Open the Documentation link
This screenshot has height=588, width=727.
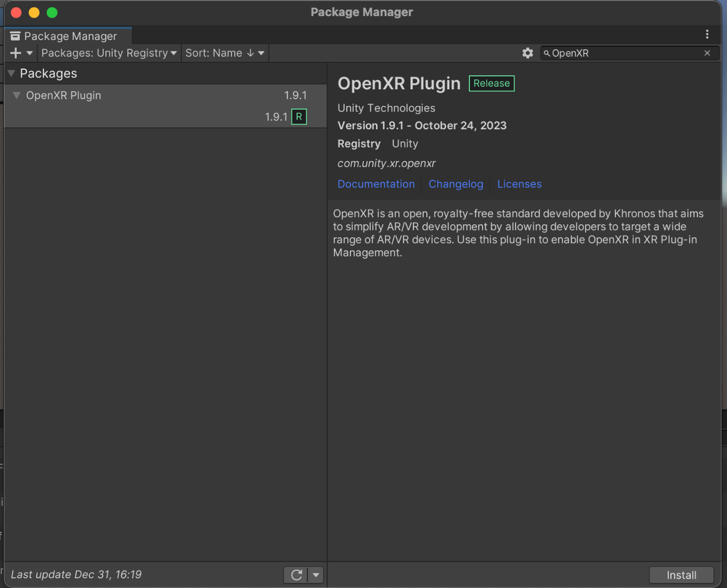click(x=376, y=184)
